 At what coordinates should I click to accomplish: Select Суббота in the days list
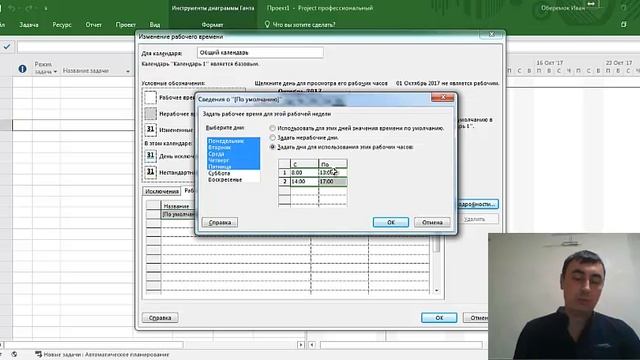click(233, 173)
